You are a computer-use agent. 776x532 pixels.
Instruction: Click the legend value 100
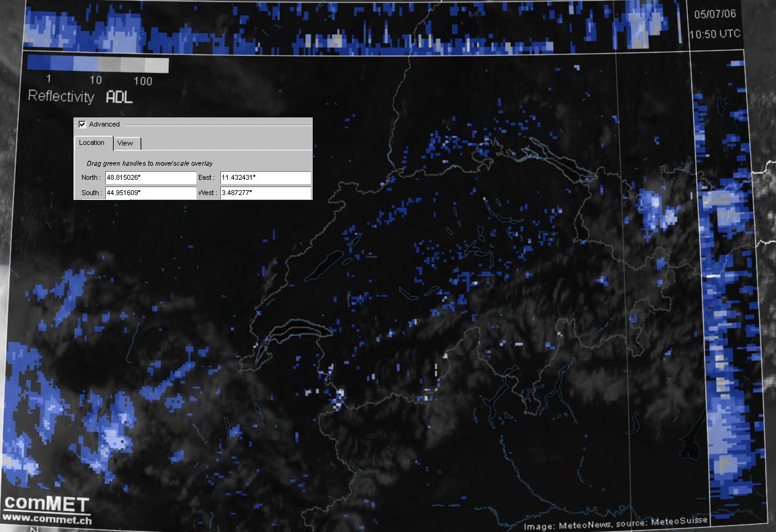(143, 81)
